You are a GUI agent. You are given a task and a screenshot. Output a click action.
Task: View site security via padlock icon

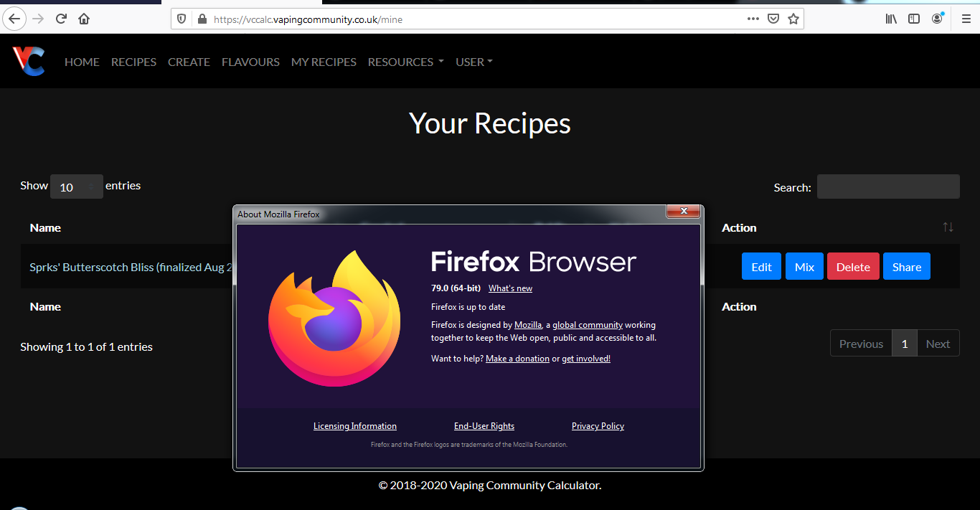click(202, 19)
